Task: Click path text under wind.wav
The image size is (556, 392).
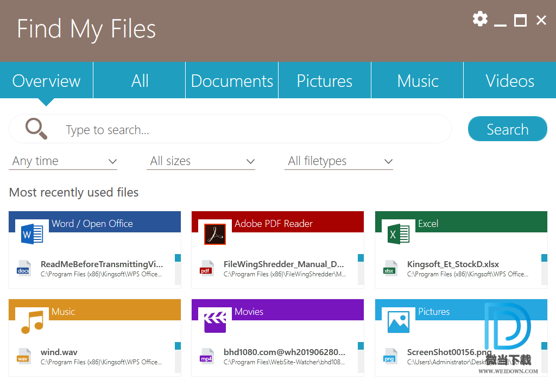Action: [101, 362]
